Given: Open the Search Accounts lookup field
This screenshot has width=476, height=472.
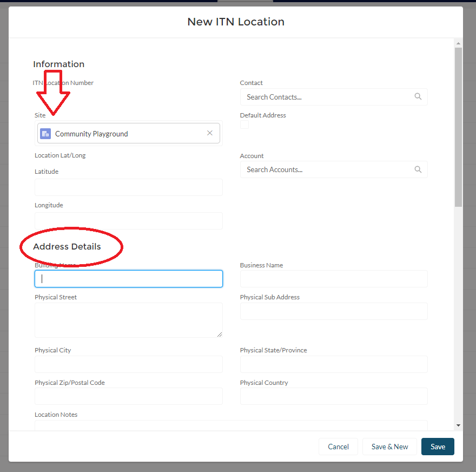Looking at the screenshot, I should pyautogui.click(x=327, y=169).
